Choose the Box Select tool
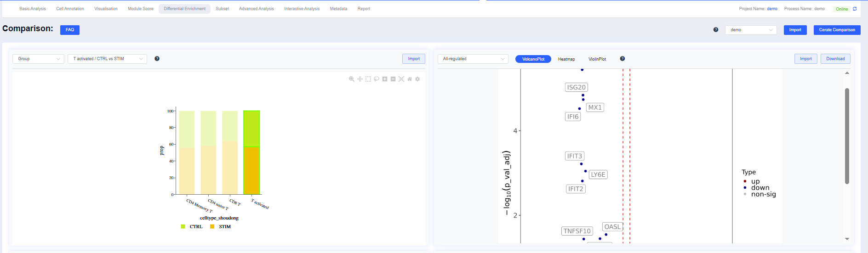The image size is (868, 253). 368,79
